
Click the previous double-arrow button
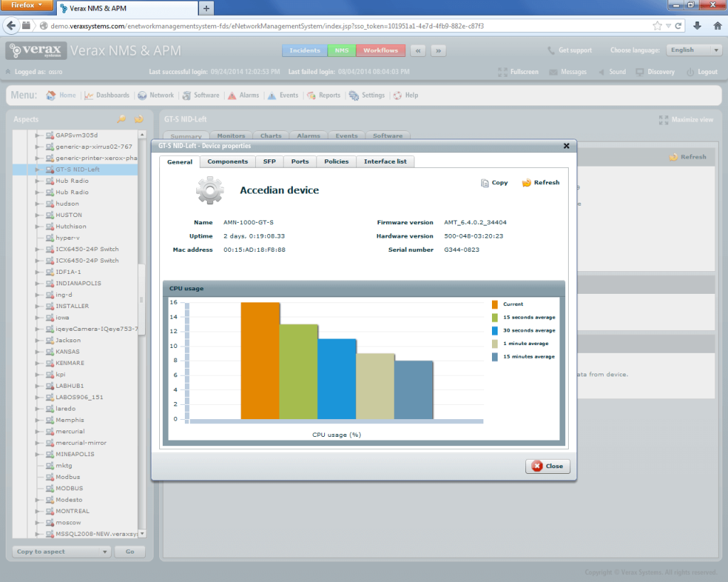click(418, 51)
